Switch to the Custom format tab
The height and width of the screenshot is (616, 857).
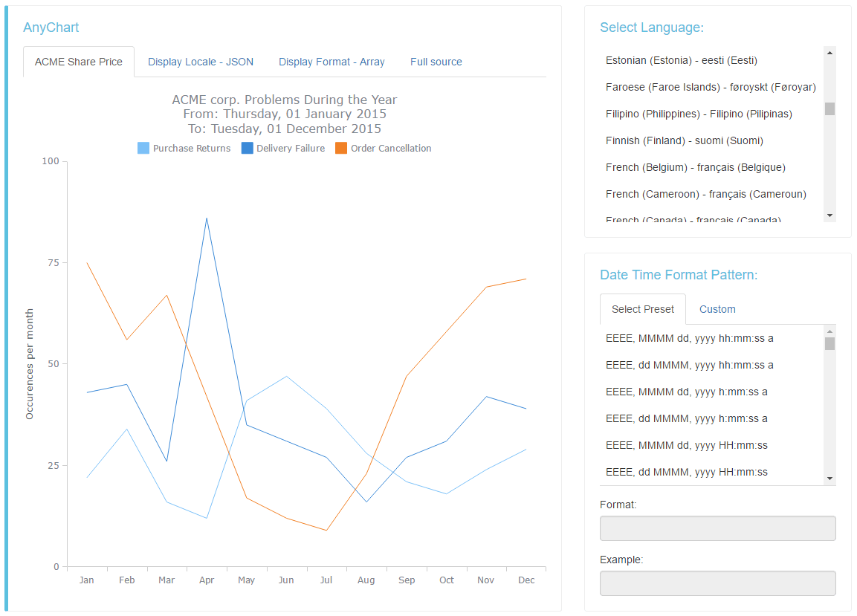click(x=717, y=309)
